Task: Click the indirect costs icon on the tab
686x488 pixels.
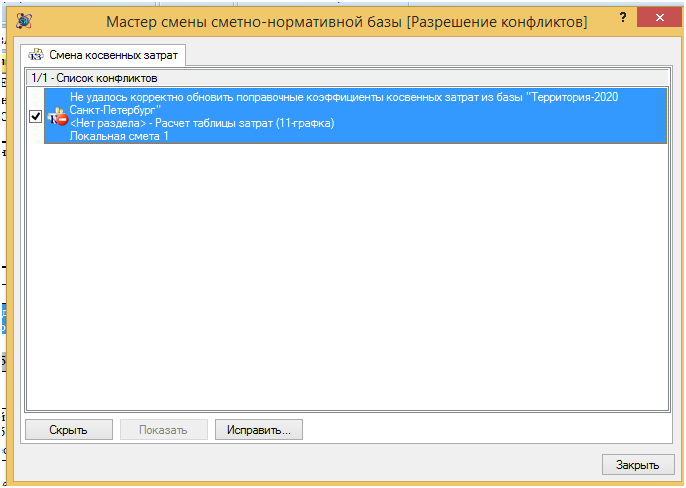Action: [36, 55]
